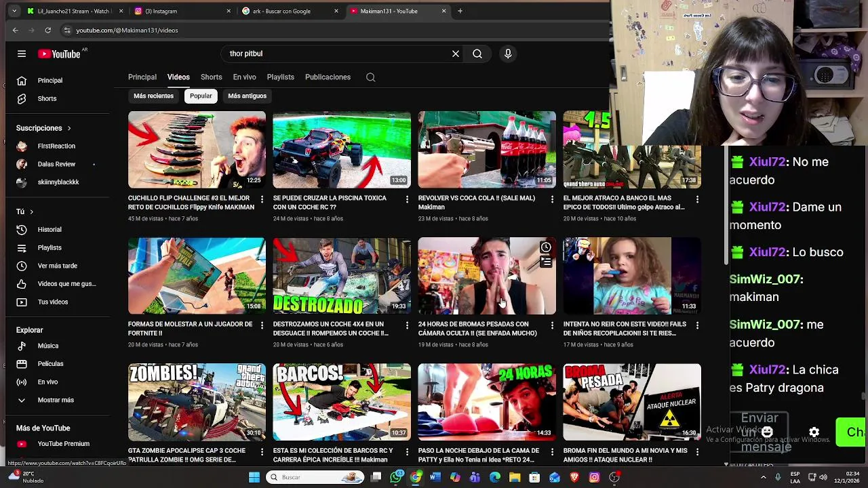
Task: Open the Barcos RC collection thumbnail
Action: 342,403
